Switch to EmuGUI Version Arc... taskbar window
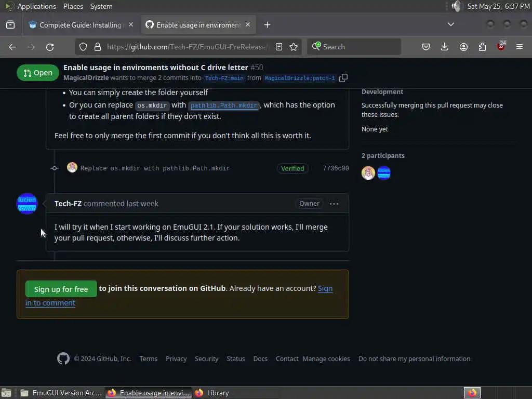 click(61, 393)
